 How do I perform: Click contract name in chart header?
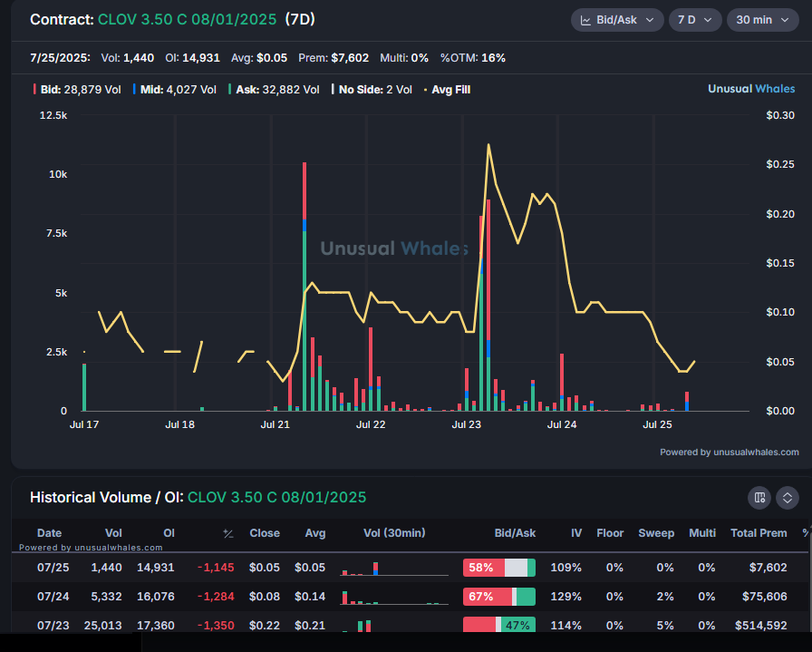coord(187,20)
